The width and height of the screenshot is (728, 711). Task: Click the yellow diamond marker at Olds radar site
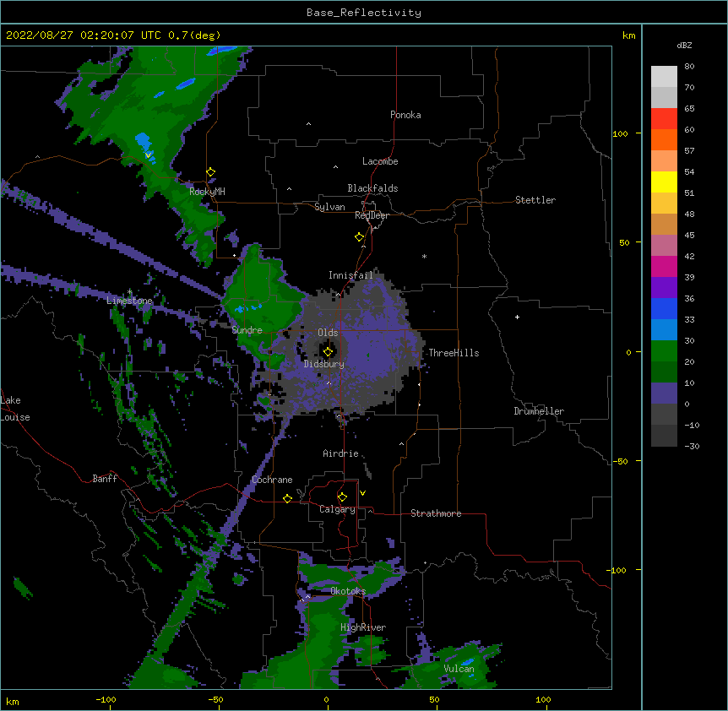[x=329, y=351]
